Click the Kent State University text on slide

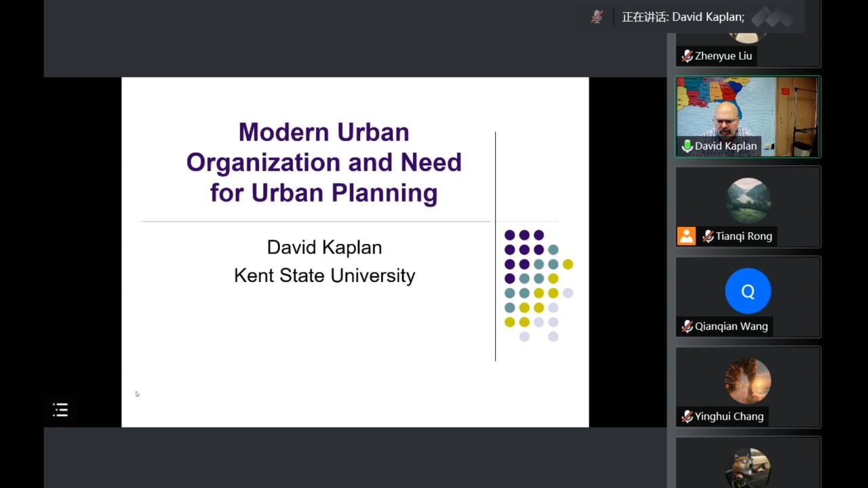click(324, 276)
